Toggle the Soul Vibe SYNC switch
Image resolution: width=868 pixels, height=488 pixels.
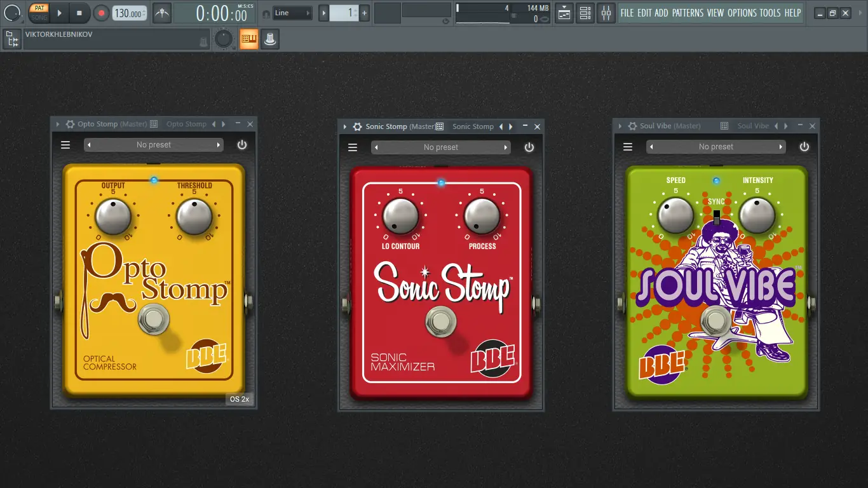tap(717, 217)
